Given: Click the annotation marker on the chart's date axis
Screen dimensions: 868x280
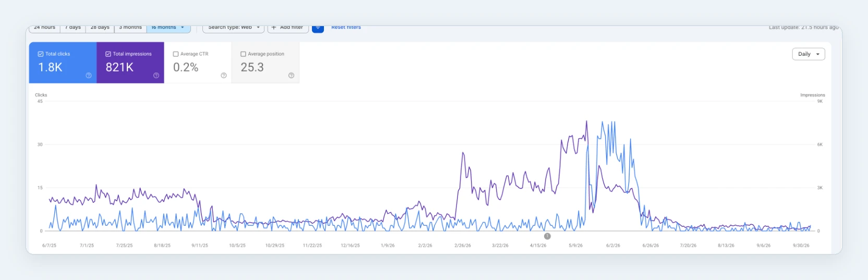Looking at the screenshot, I should 547,236.
